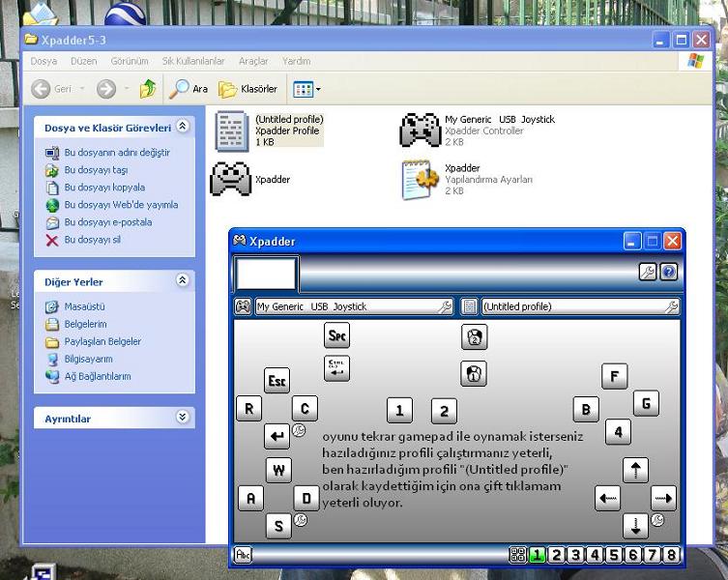Click the right arrow key assignment
This screenshot has width=728, height=580.
tap(663, 498)
